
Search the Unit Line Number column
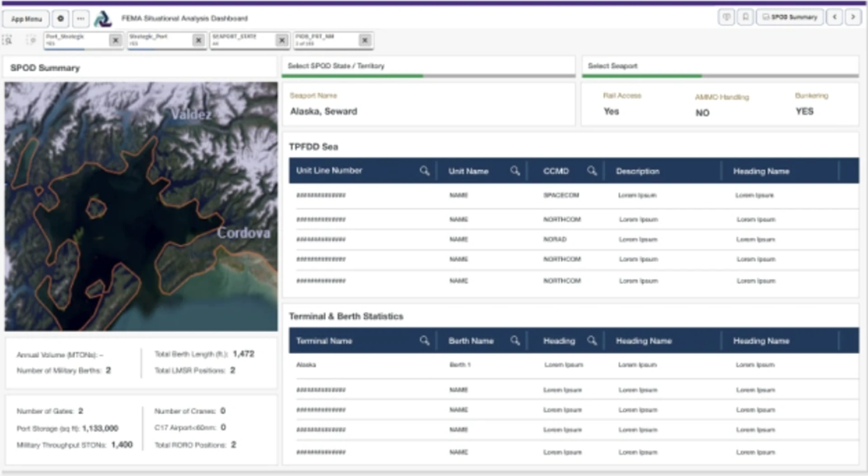424,171
